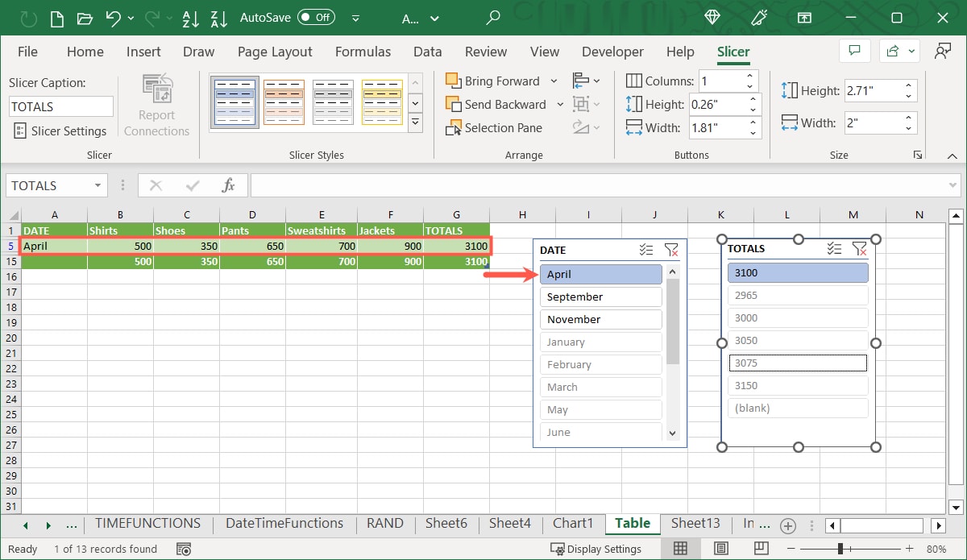Enable multi-select on the DATE slicer
Screen dimensions: 967x560
tap(645, 250)
